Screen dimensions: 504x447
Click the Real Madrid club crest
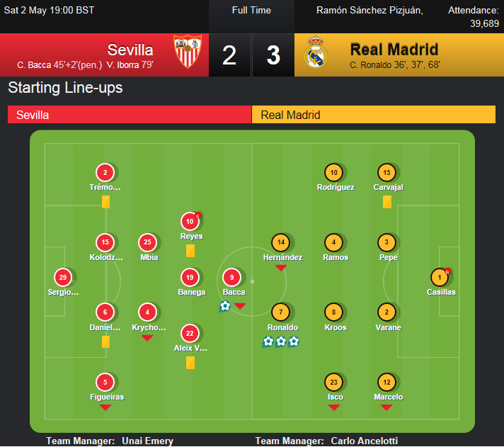point(315,52)
